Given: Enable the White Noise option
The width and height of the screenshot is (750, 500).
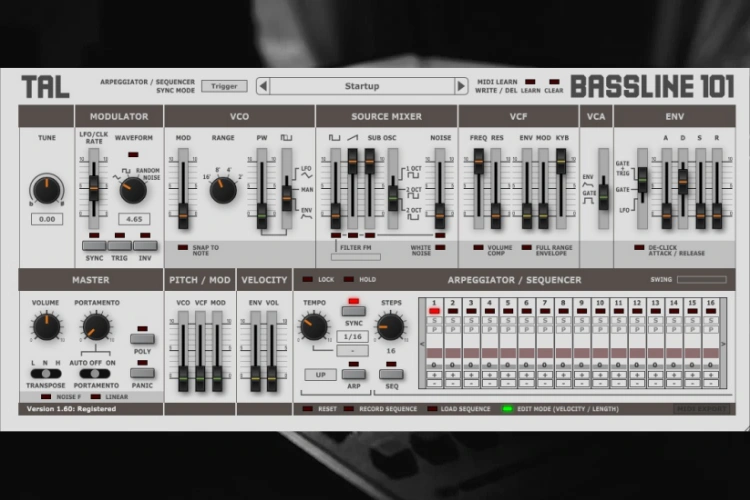Looking at the screenshot, I should tap(440, 247).
